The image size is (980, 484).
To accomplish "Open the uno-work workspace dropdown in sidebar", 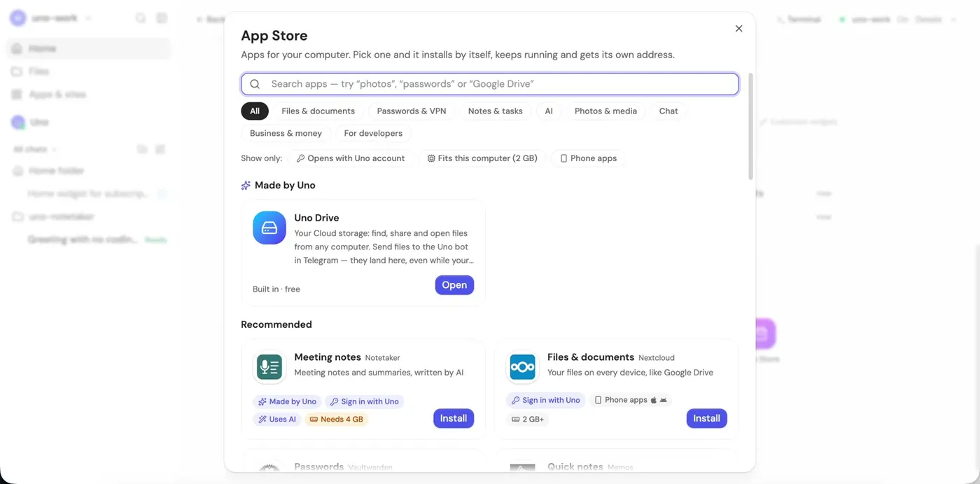I will [x=52, y=18].
